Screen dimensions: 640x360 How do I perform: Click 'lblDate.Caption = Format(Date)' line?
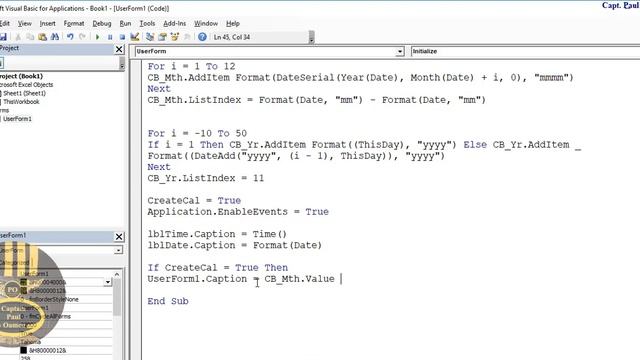[235, 245]
